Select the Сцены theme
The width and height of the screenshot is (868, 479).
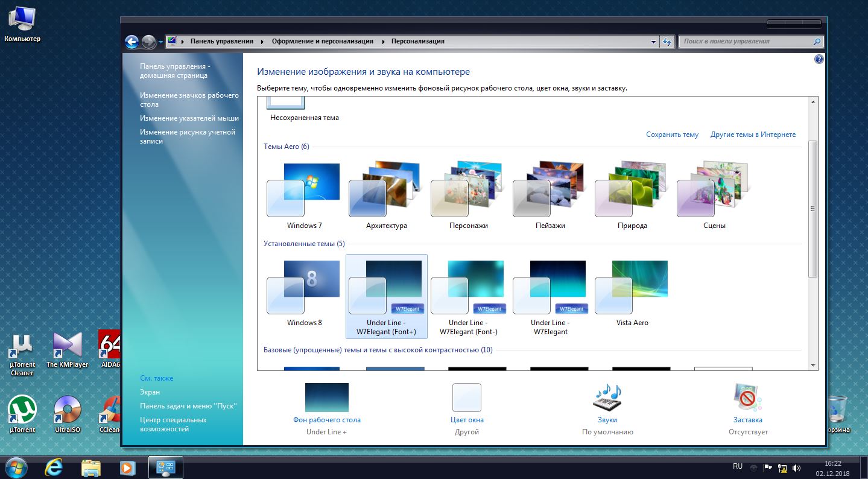[x=715, y=195]
